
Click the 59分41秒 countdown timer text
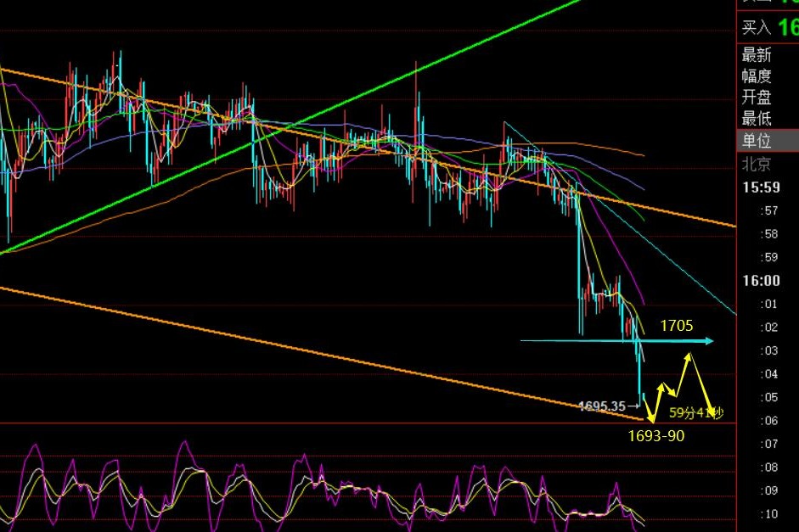pos(696,413)
